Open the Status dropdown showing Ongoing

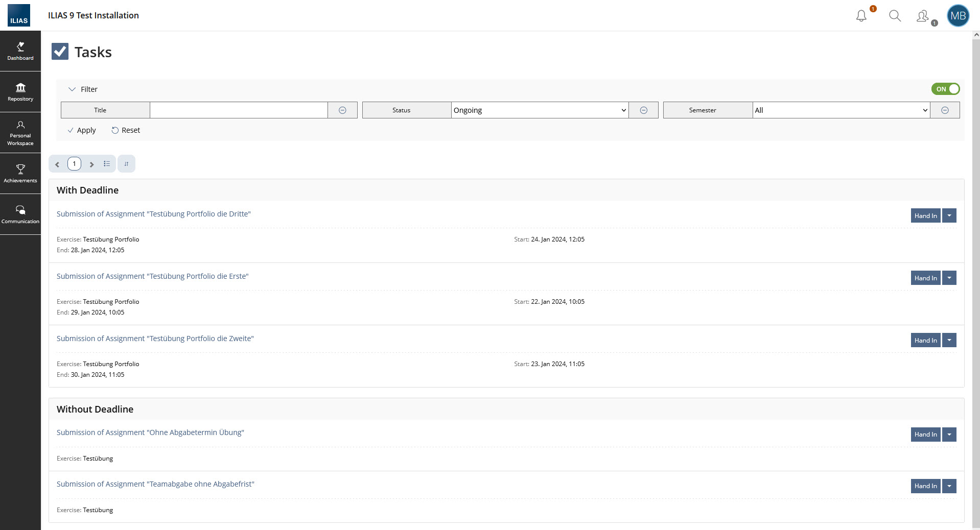point(540,110)
